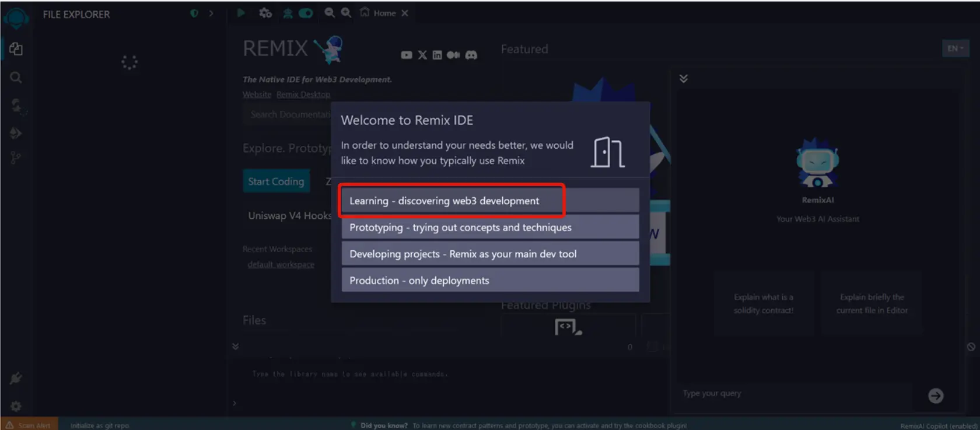Click the terminal prompt chevron
The image size is (980, 430).
(235, 403)
